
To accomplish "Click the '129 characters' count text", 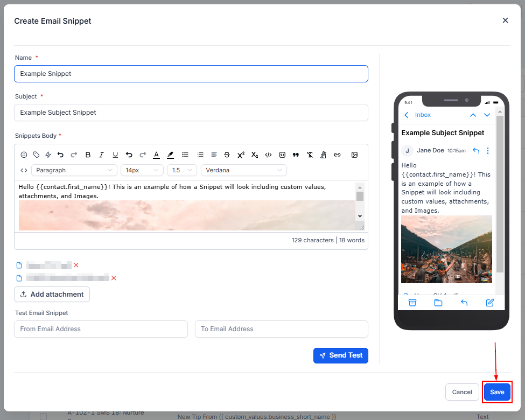I will (313, 240).
